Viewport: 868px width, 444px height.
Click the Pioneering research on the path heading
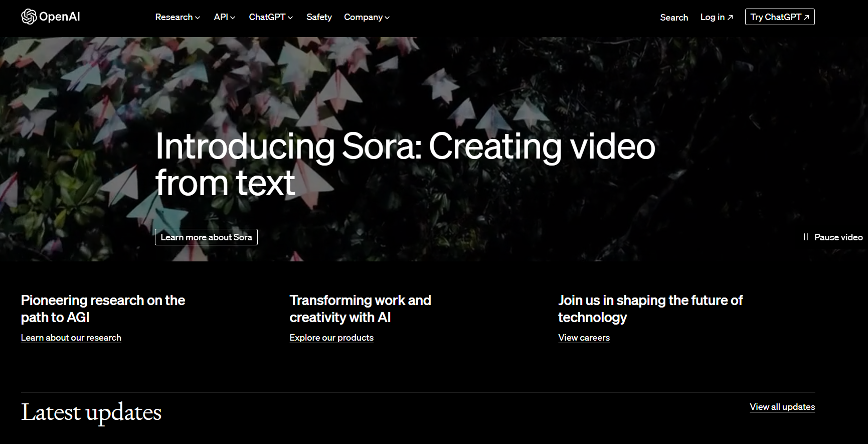pos(103,309)
